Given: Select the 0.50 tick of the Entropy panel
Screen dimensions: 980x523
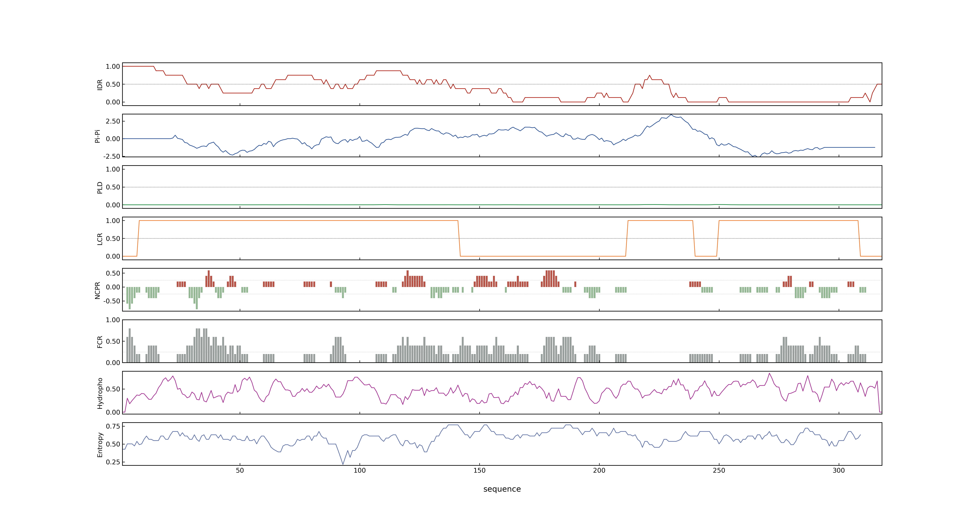Looking at the screenshot, I should [x=113, y=444].
